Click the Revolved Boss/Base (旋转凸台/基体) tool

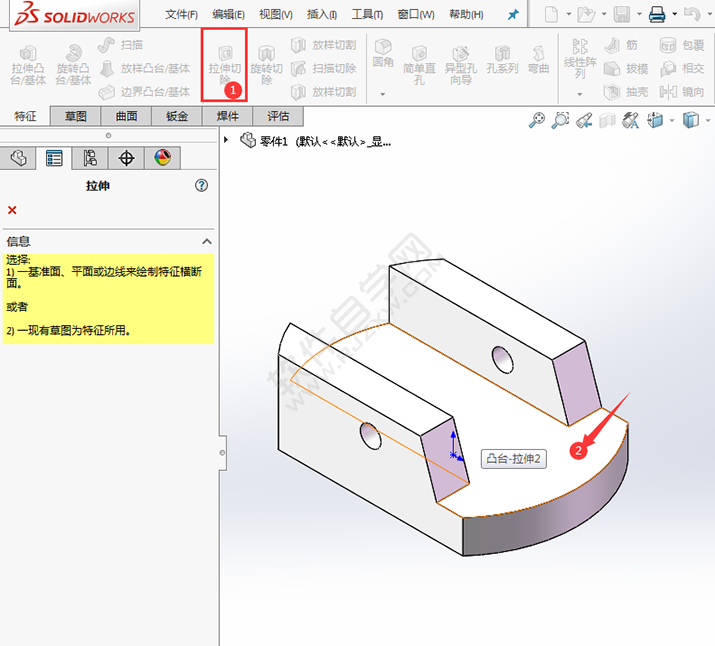point(73,65)
